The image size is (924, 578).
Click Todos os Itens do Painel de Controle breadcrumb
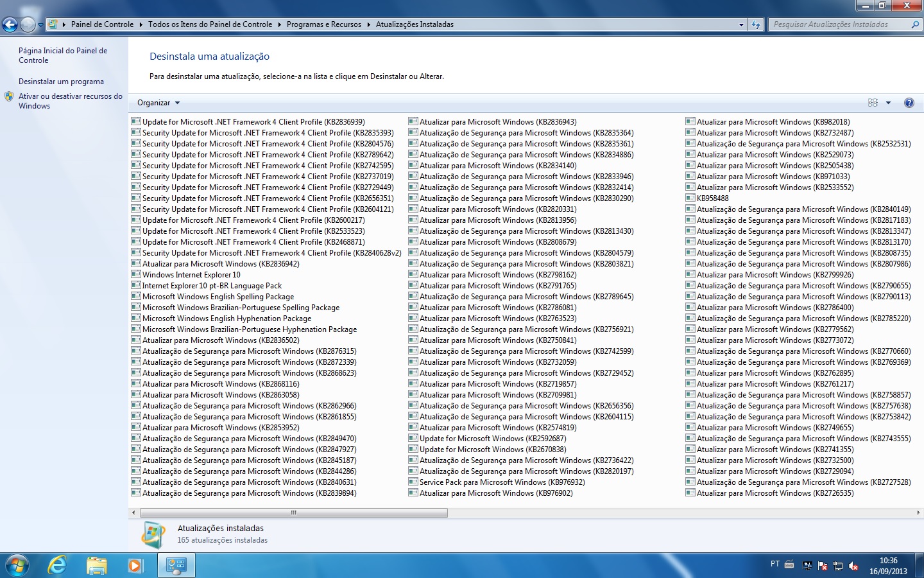point(210,24)
